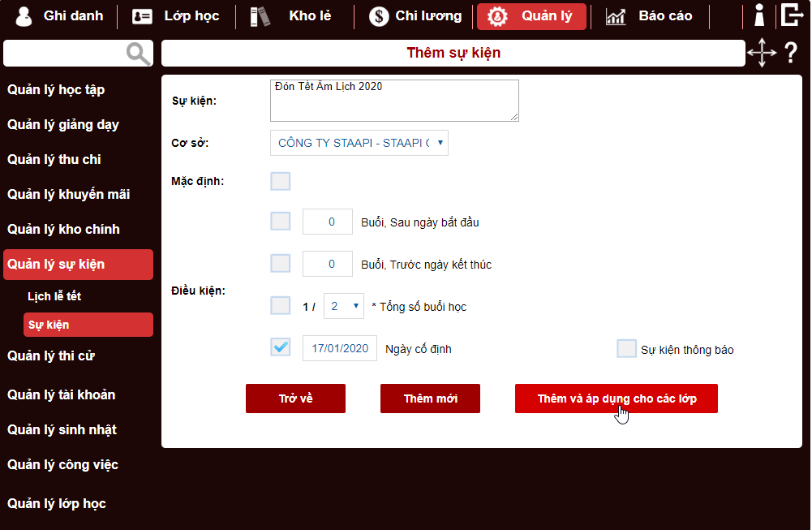Expand Quản lý thu chi section
Image resolution: width=812 pixels, height=530 pixels.
pyautogui.click(x=54, y=160)
